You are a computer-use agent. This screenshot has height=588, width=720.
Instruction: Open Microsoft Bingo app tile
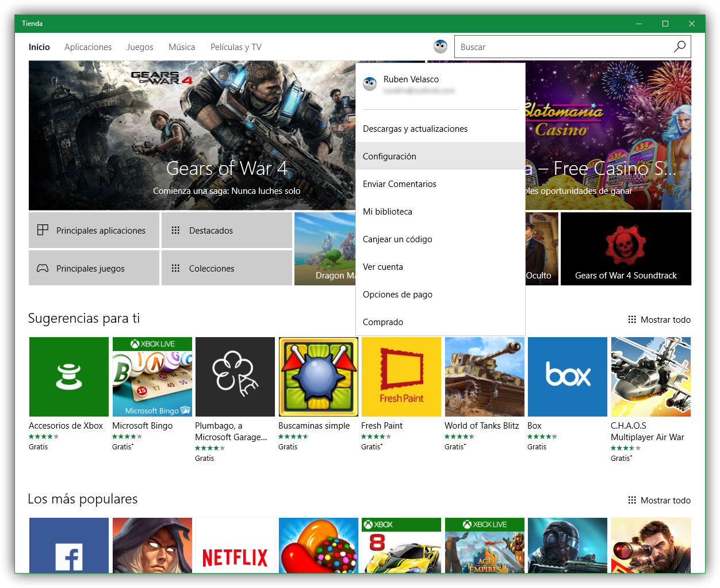152,377
